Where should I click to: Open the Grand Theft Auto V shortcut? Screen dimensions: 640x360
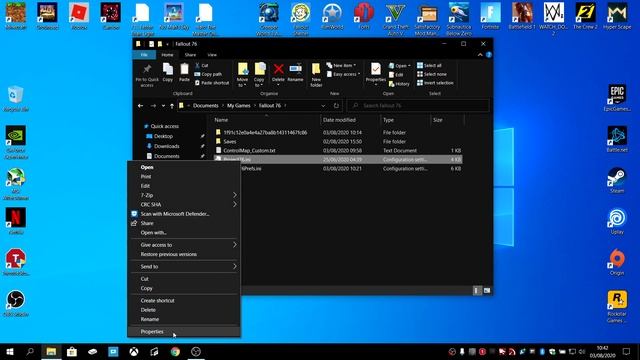[396, 18]
